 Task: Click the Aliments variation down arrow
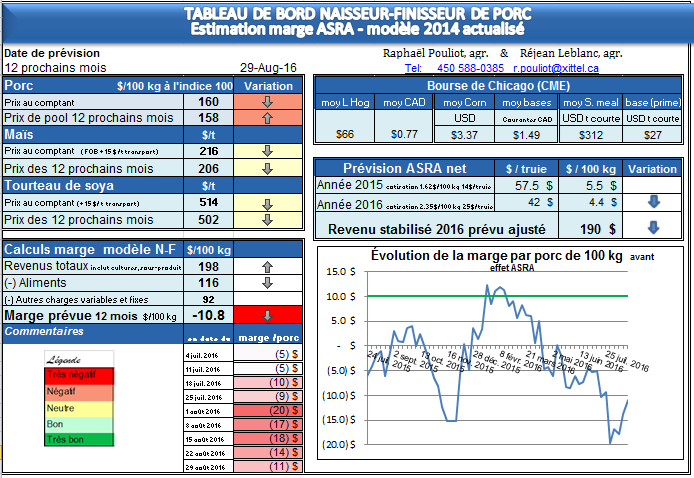pos(267,283)
